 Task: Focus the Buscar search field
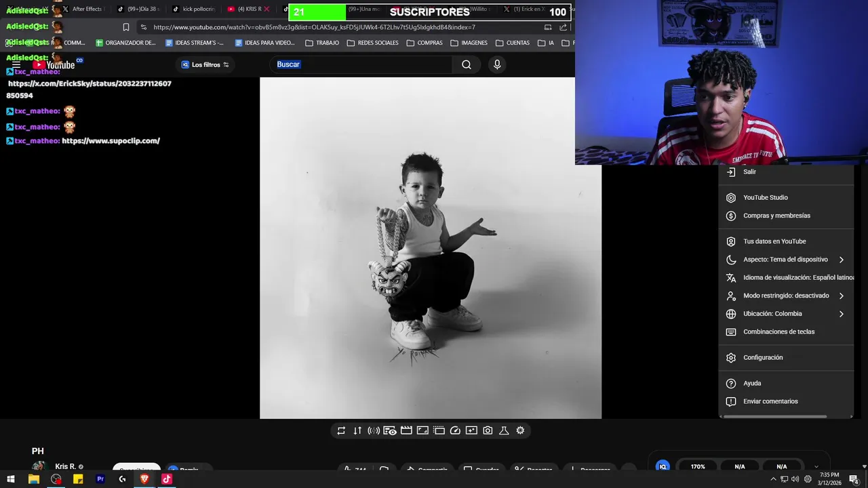click(362, 64)
